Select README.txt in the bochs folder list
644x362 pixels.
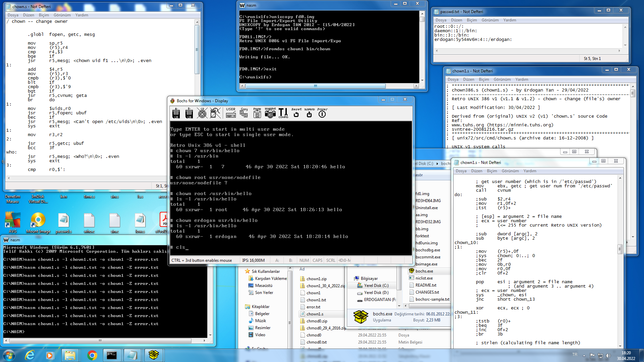[423, 285]
